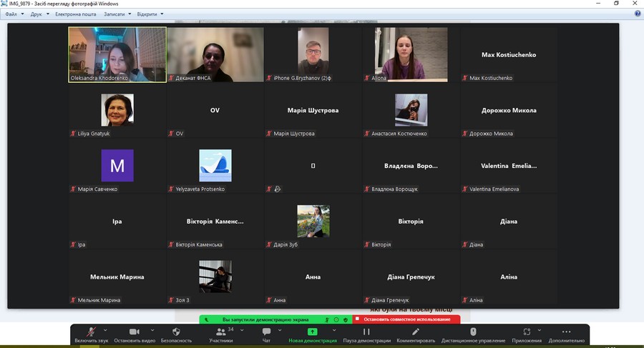Click Aliona participant video
The width and height of the screenshot is (644, 348).
point(411,54)
